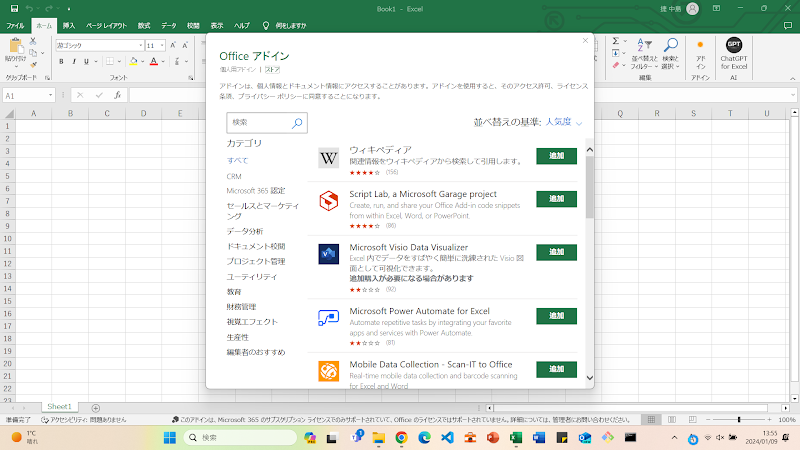Switch to the データ ribbon tab

point(168,26)
